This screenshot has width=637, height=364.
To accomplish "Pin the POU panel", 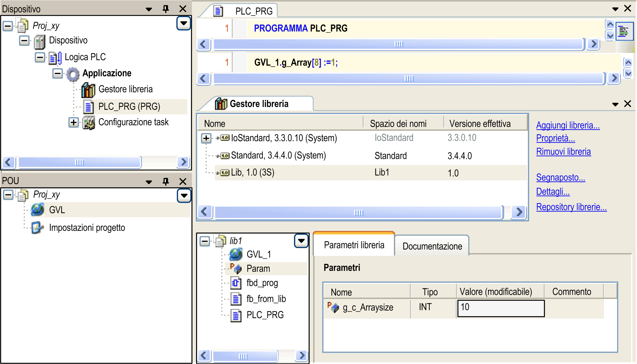I will click(x=166, y=181).
